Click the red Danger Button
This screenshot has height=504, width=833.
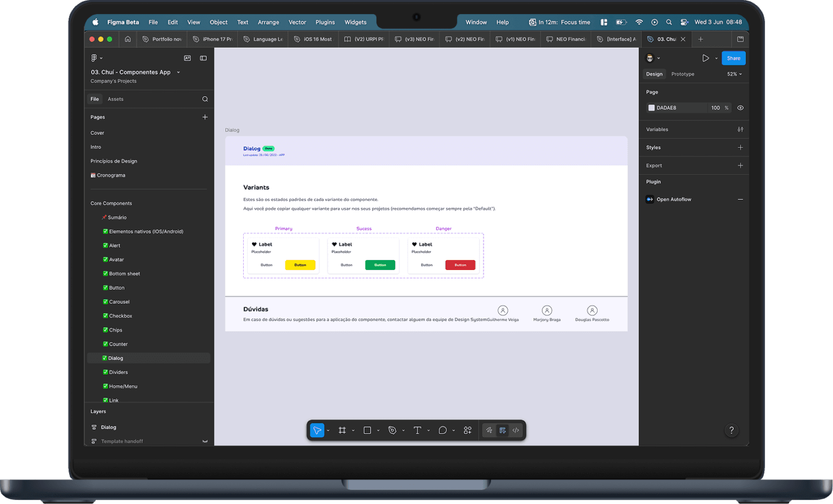tap(460, 265)
